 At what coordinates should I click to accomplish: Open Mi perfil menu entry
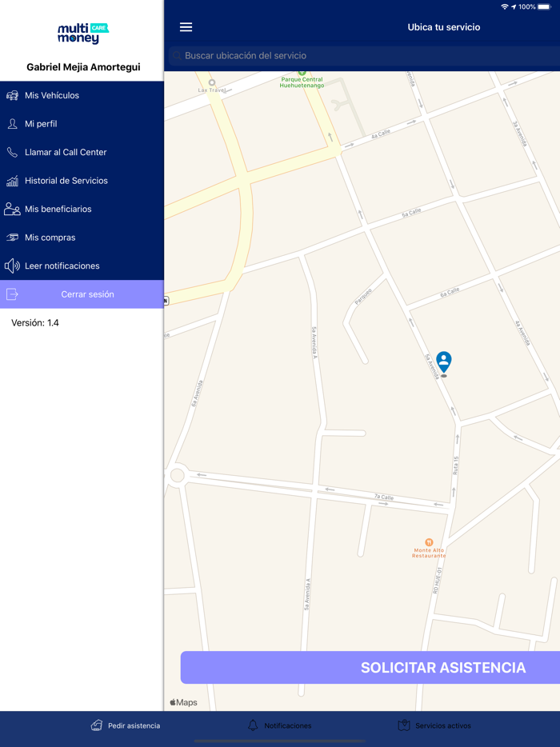point(82,124)
